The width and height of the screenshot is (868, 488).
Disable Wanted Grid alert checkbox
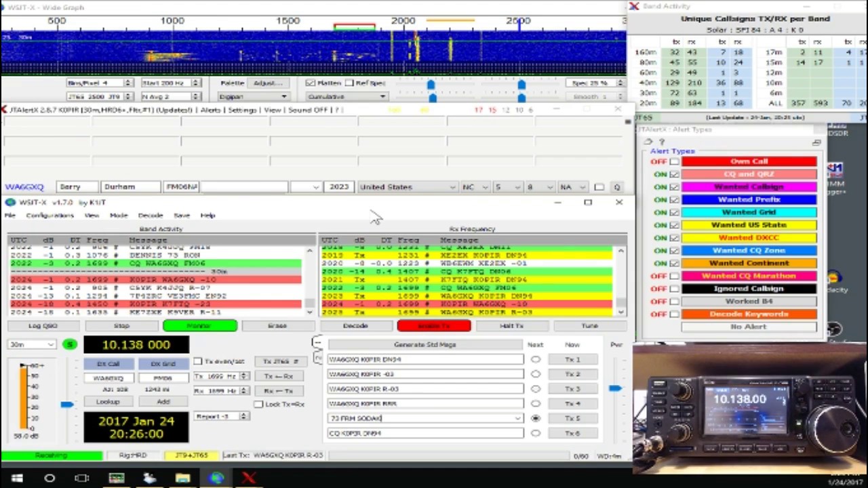[x=674, y=212]
